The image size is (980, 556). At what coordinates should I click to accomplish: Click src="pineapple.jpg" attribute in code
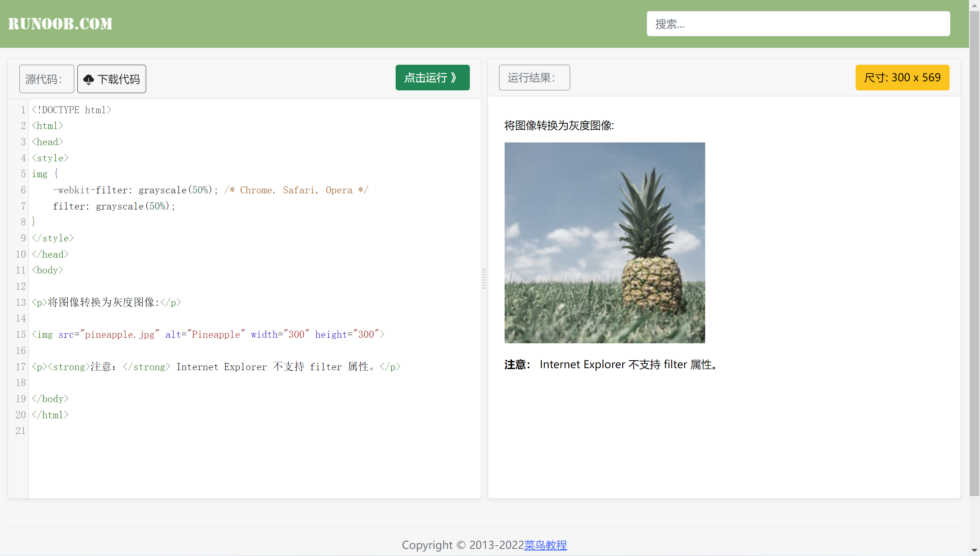click(x=109, y=335)
